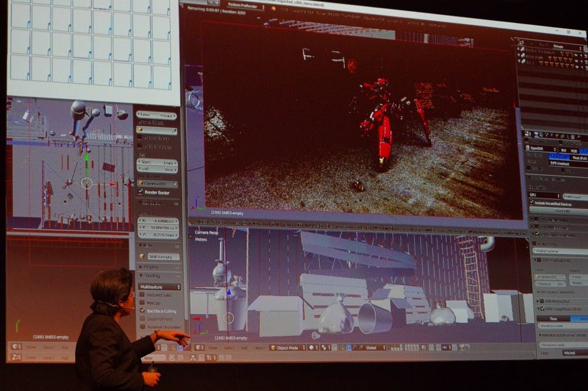
Task: Click the second scene layer buttons block
Action: [x=412, y=348]
